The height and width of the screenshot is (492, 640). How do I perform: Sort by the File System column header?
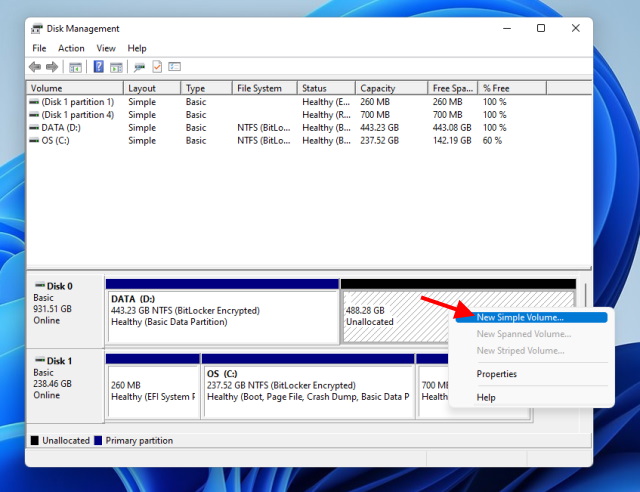tap(264, 88)
